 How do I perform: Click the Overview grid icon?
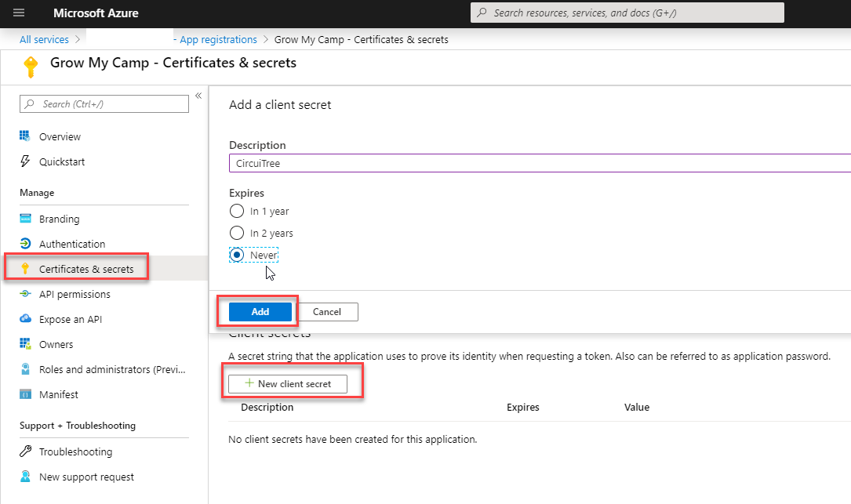click(25, 136)
